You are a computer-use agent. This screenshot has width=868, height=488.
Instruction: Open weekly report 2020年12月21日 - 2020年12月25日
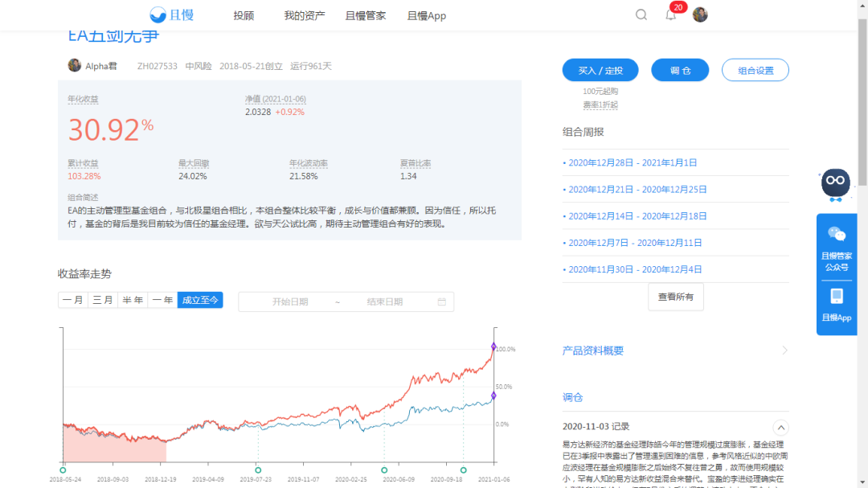point(637,190)
